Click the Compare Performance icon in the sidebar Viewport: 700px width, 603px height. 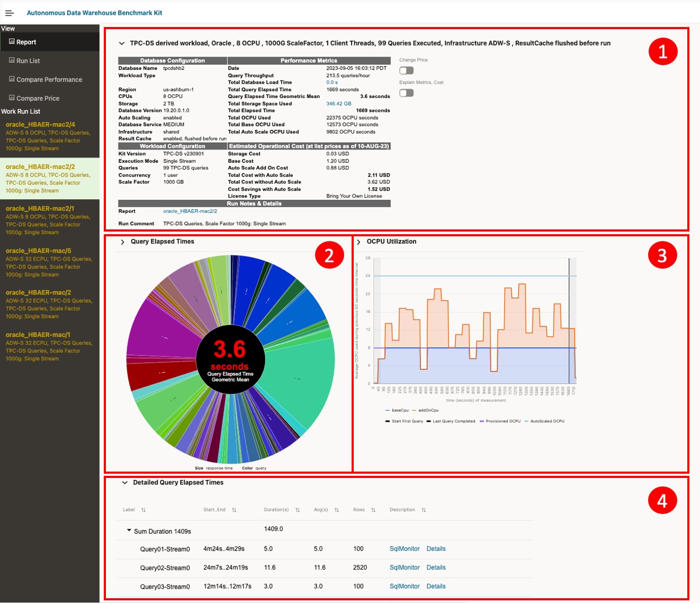pos(12,79)
